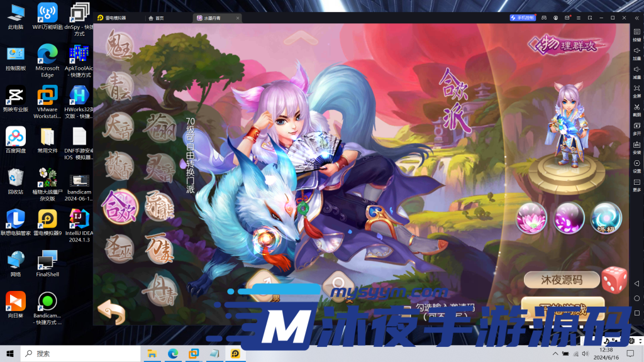The height and width of the screenshot is (362, 644).
Task: Pick the 天音 faction icon
Action: click(x=119, y=126)
